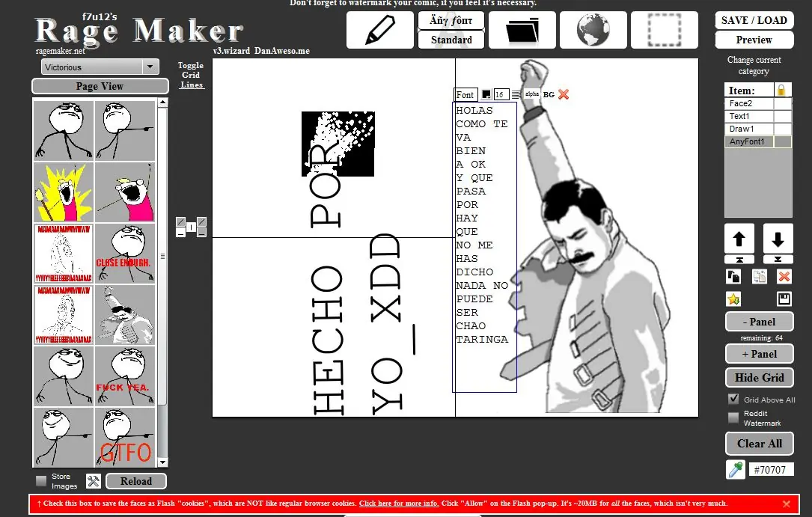Click the top-left grid diagonal line button

pos(180,221)
